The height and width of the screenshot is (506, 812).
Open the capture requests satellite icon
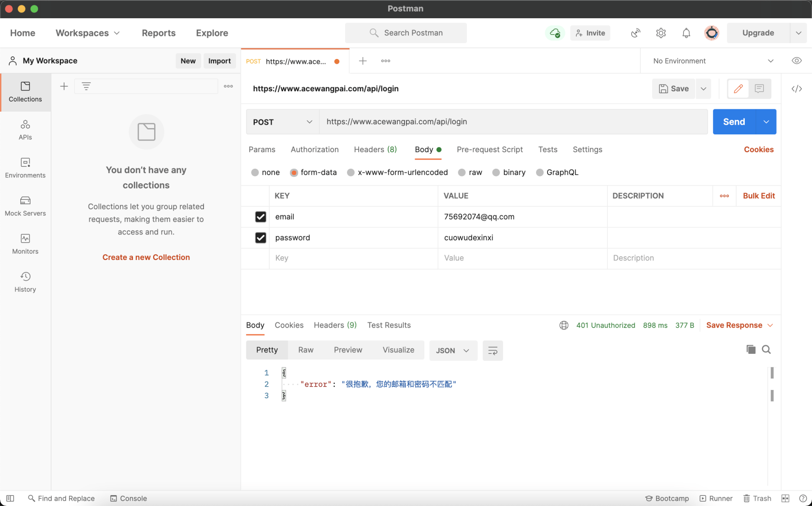636,33
